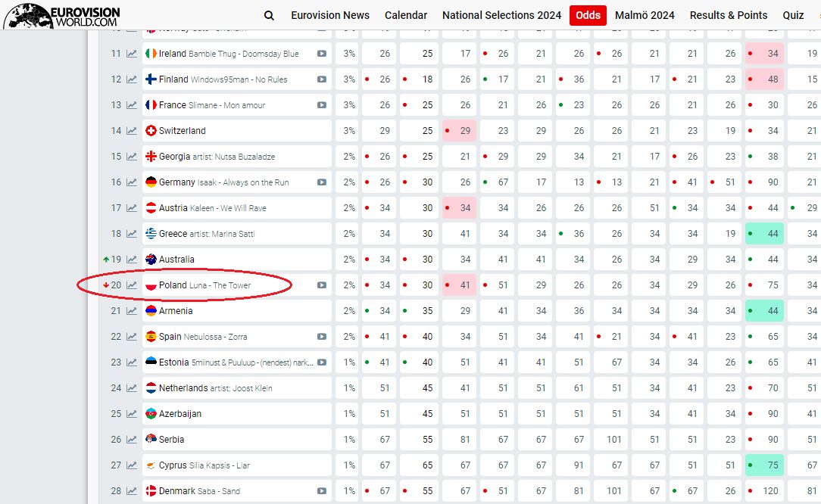The image size is (821, 504).
Task: Click Armenia's green highlighted 44 odds cell
Action: click(764, 311)
